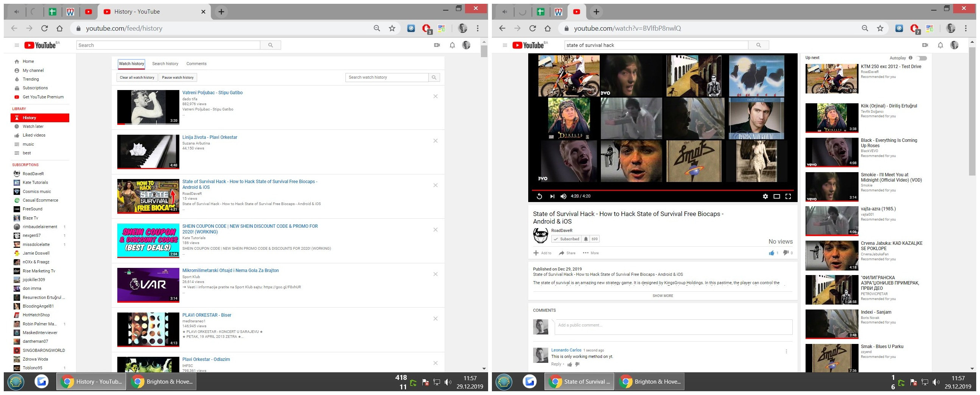Image resolution: width=980 pixels, height=395 pixels.
Task: Like the State of Survival video
Action: (x=772, y=253)
